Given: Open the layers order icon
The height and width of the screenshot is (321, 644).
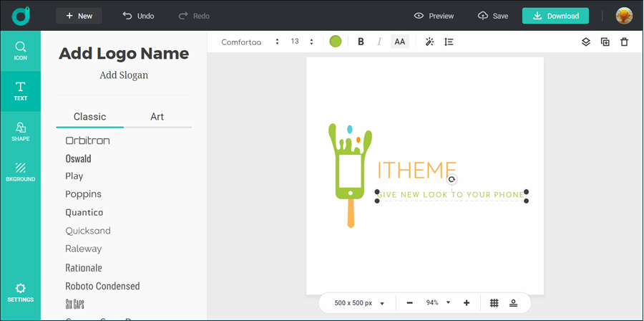Looking at the screenshot, I should [x=585, y=42].
